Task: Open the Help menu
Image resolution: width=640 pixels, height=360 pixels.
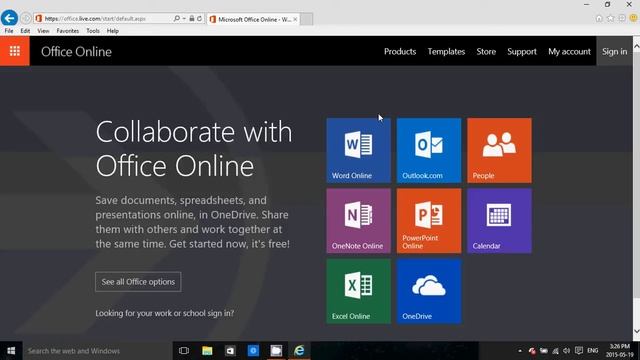Action: click(x=113, y=31)
